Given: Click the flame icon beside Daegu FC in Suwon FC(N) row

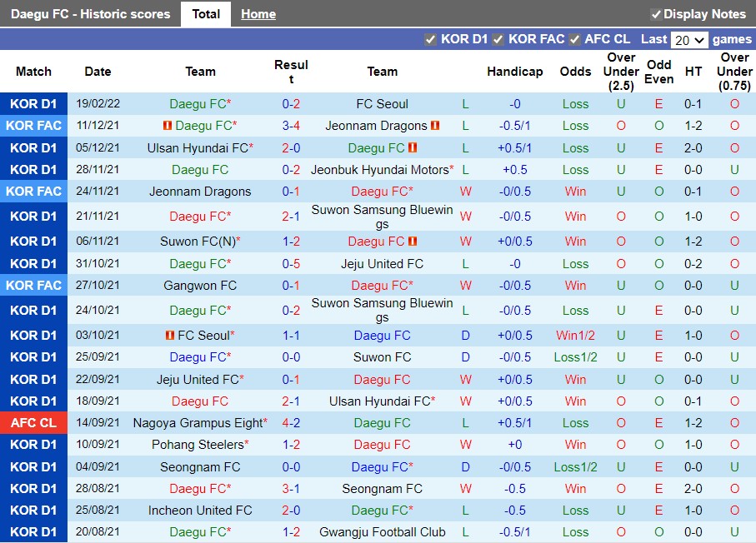Looking at the screenshot, I should [x=414, y=242].
